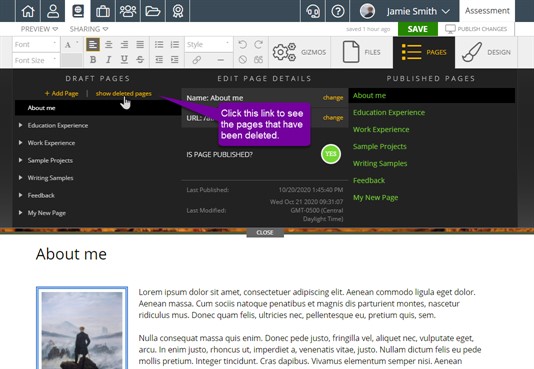Image resolution: width=534 pixels, height=369 pixels.
Task: Open the question mark help icon
Action: tap(338, 11)
